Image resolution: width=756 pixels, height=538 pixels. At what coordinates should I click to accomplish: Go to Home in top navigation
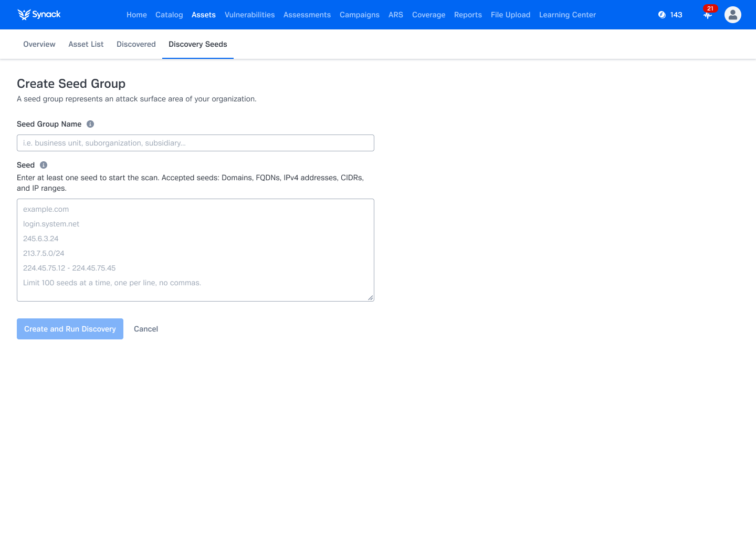(136, 15)
